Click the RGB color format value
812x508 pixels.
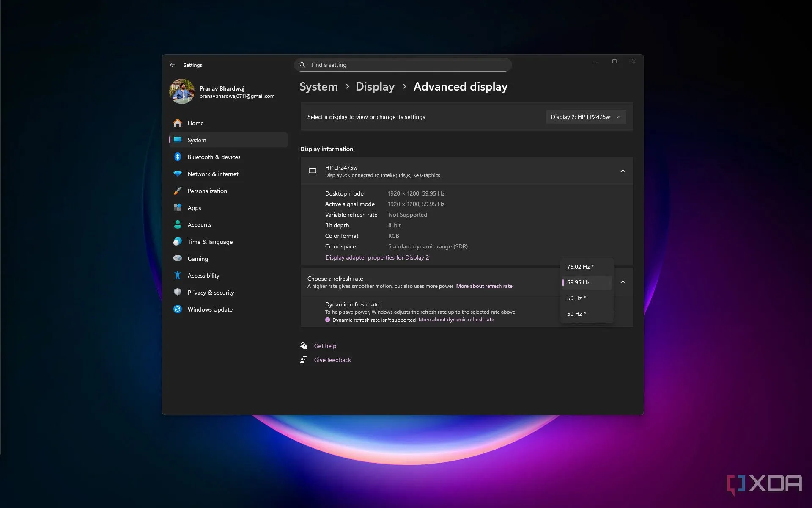coord(394,236)
